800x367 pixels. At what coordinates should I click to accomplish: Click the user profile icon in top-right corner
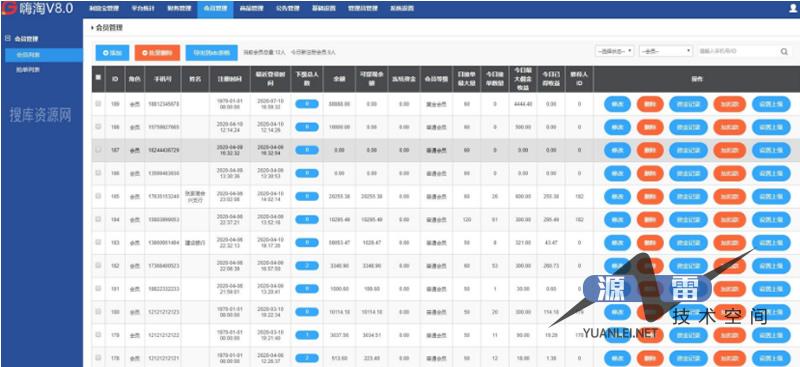pyautogui.click(x=793, y=8)
